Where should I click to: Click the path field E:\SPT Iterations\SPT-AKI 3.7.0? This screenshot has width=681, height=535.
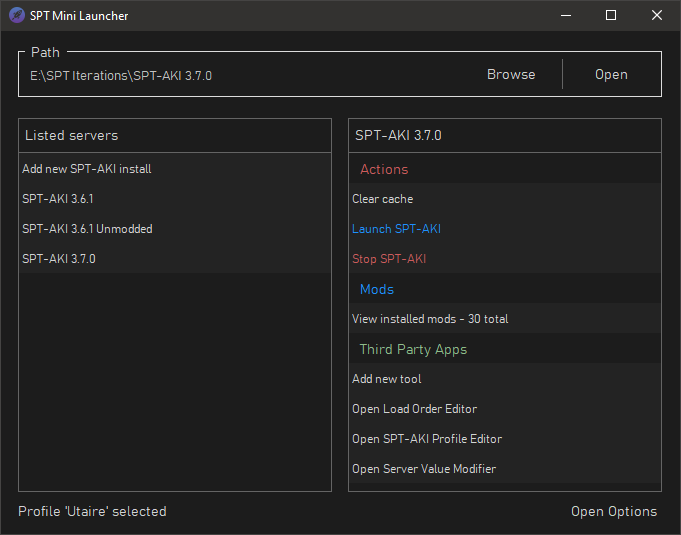121,76
